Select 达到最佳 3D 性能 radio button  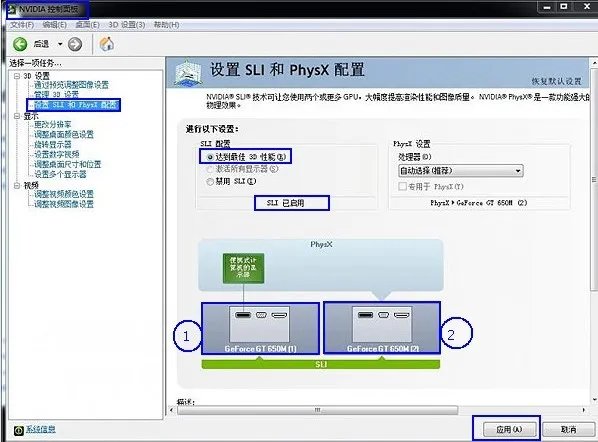(210, 157)
